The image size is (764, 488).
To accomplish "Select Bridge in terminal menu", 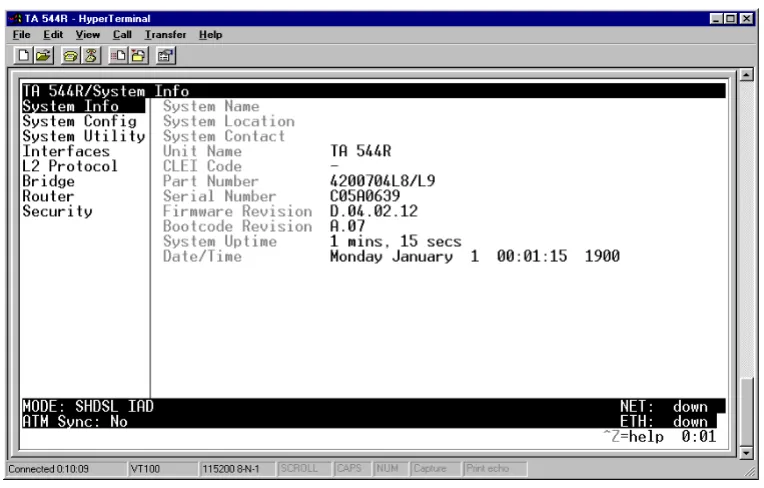I will click(48, 181).
